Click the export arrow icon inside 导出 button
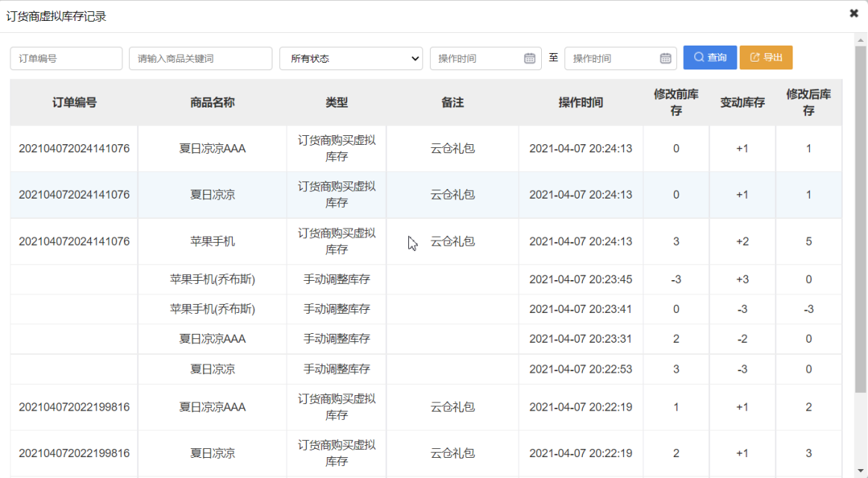This screenshot has height=478, width=868. 755,58
